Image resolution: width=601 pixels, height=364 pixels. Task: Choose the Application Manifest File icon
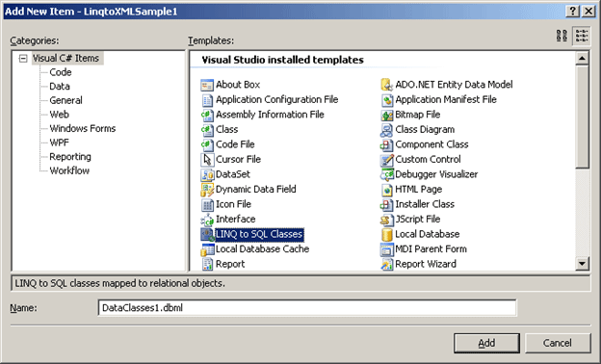click(386, 99)
